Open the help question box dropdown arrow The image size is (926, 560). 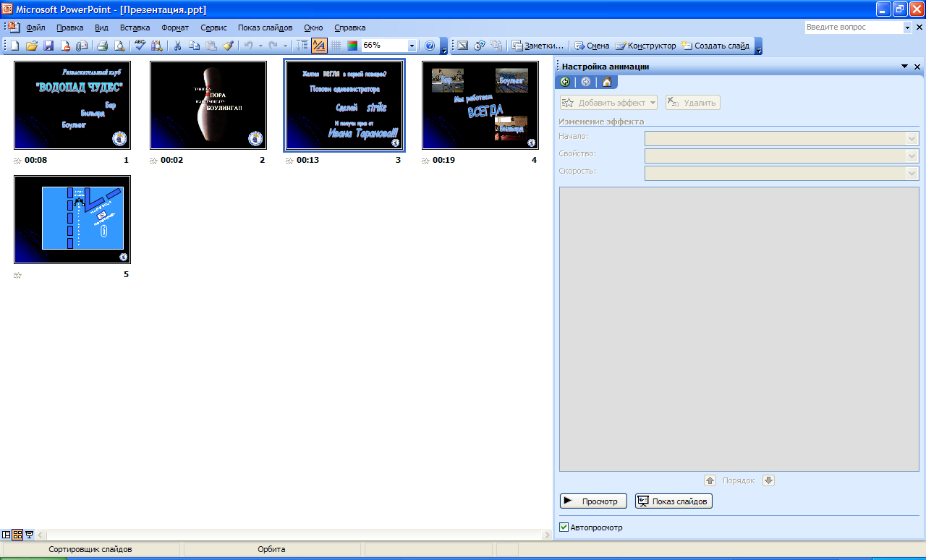908,27
